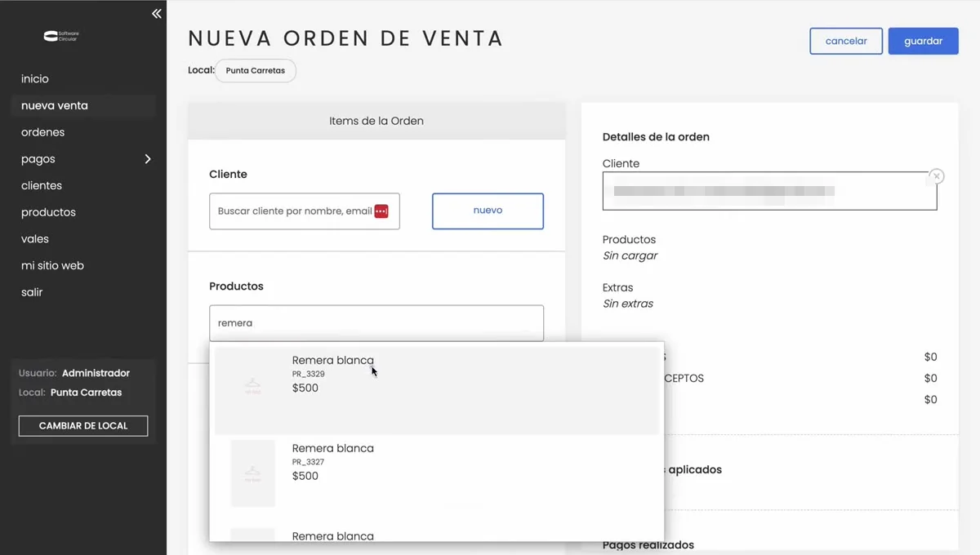980x555 pixels.
Task: Click the thumbnail of product PR_3329
Action: (253, 388)
